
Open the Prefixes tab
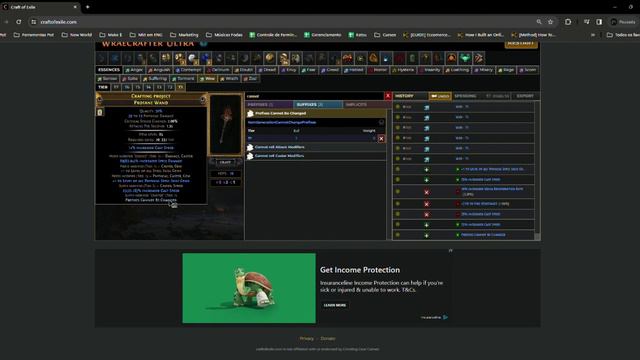(x=269, y=104)
